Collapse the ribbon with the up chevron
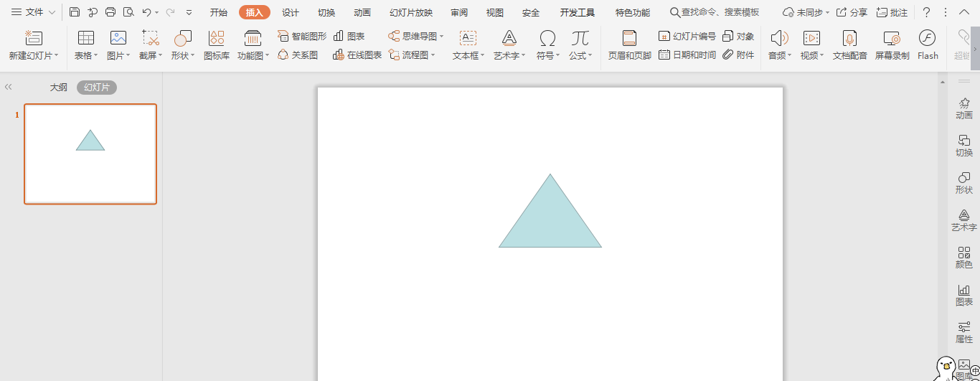980x381 pixels. tap(964, 11)
